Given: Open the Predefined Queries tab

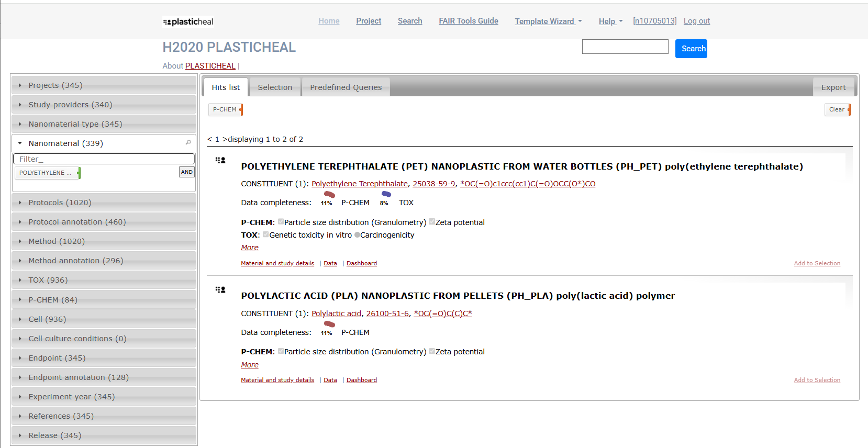Looking at the screenshot, I should [346, 87].
